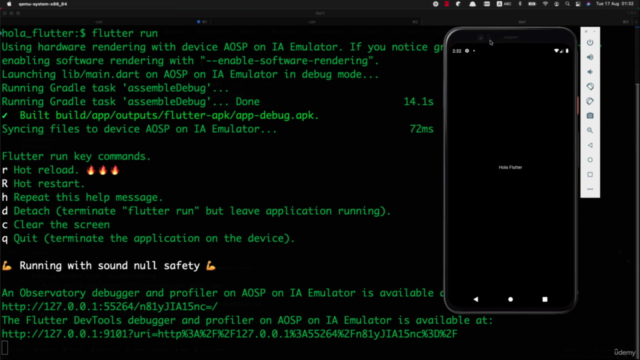Open macOS Control Center icon

coord(578,4)
